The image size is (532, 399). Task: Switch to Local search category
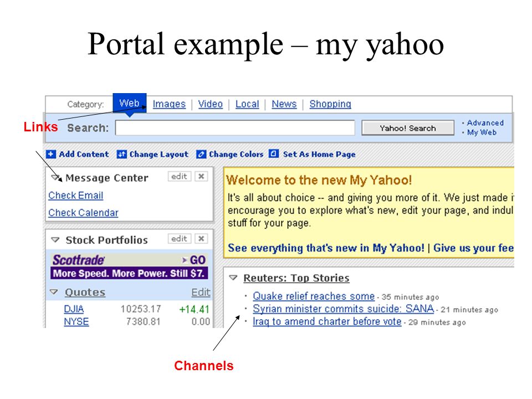[247, 104]
